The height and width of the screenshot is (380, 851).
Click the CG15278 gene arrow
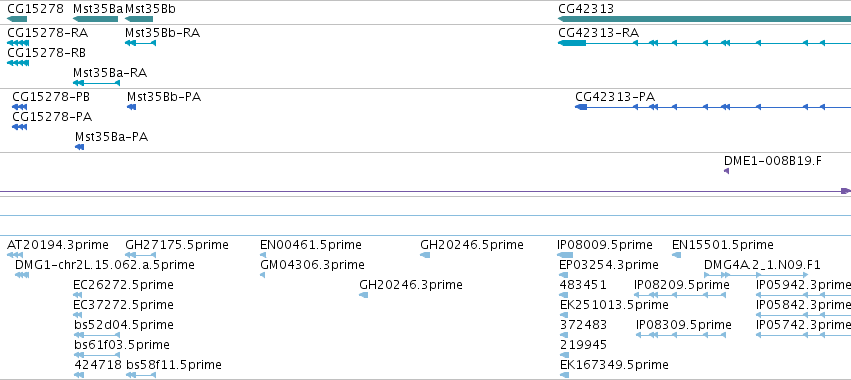tap(17, 19)
